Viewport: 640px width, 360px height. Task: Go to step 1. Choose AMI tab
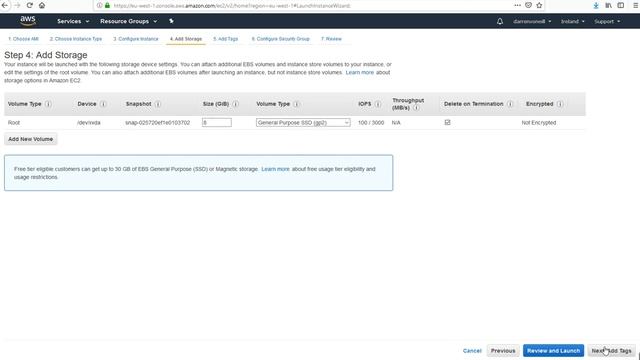click(23, 39)
